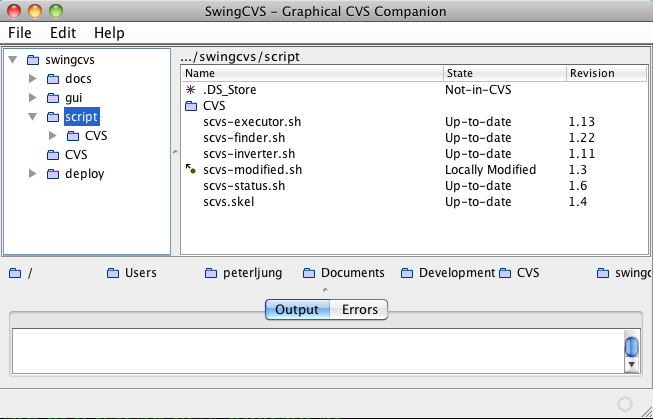Click Development label in path bar
The width and height of the screenshot is (653, 419).
(457, 273)
